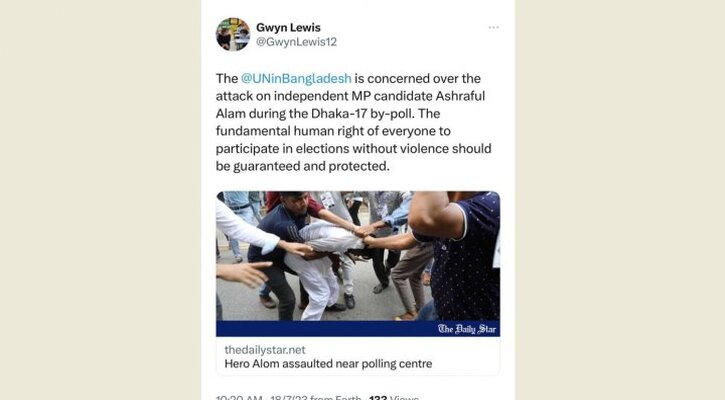Viewport: 725px width, 400px height.
Task: Open 'Hero Alom assaulted near polling centre' headline
Action: pyautogui.click(x=328, y=364)
